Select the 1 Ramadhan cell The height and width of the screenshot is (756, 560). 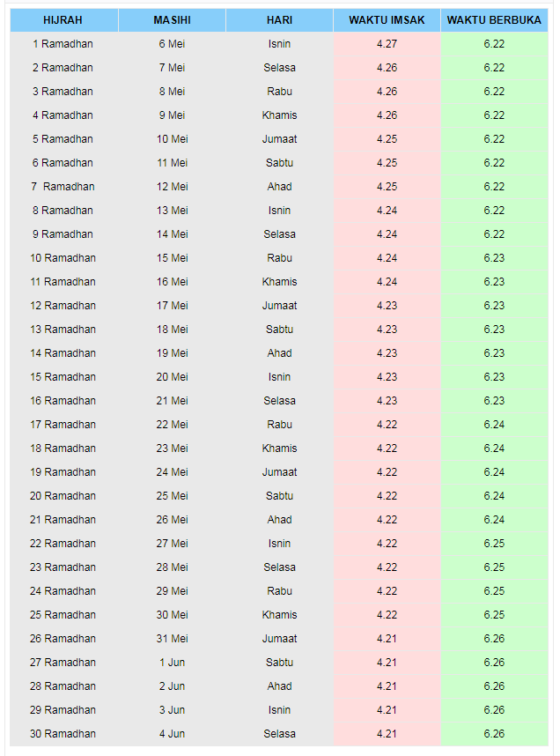(x=63, y=44)
